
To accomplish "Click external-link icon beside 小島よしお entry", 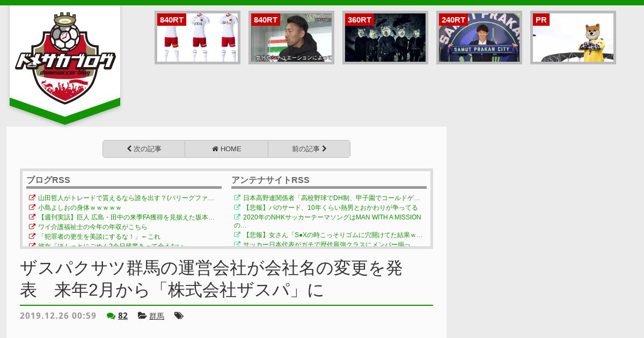I will point(32,208).
